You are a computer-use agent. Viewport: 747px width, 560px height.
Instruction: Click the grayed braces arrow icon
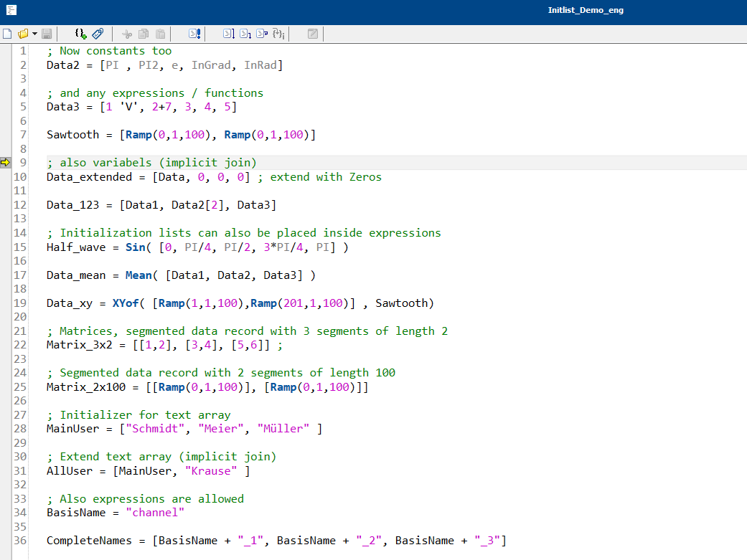(278, 34)
